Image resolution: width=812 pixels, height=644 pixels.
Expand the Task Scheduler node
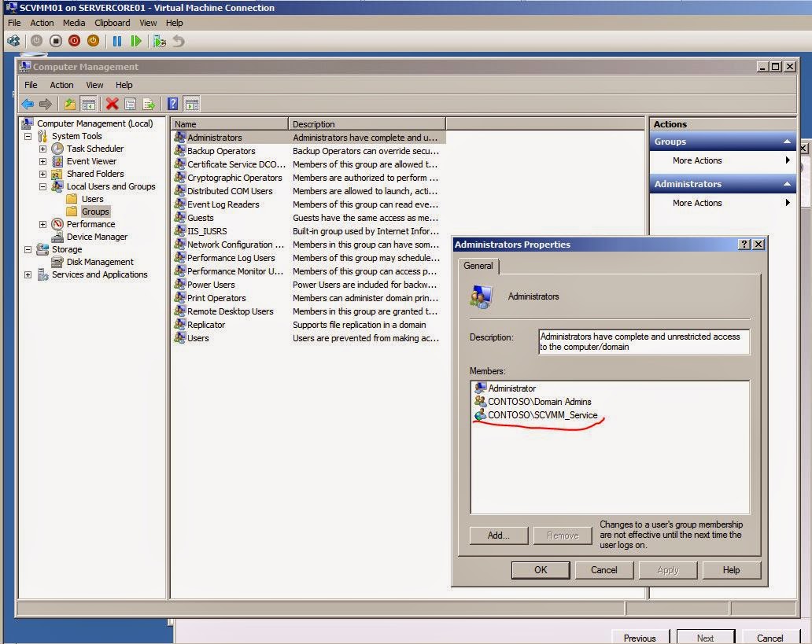point(43,149)
